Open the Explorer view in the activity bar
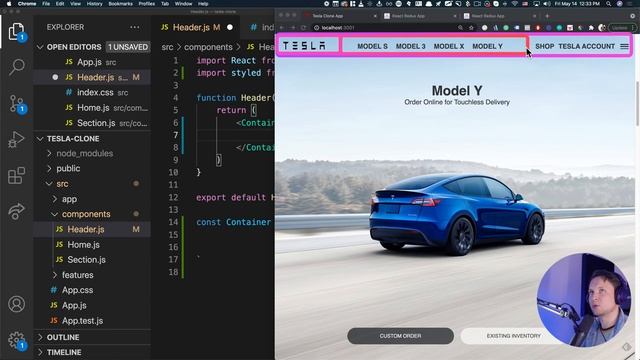The image size is (640, 360). point(16,32)
